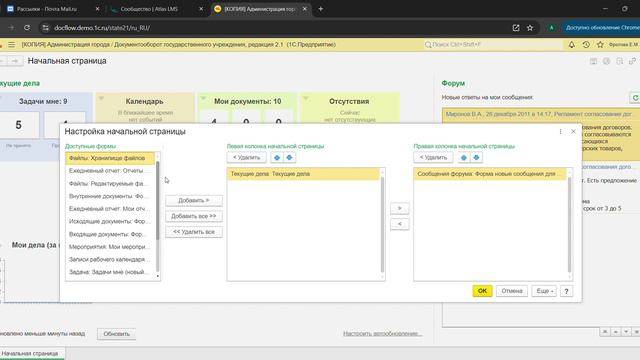Image resolution: width=640 pixels, height=360 pixels.
Task: Select the Исходящие документы list item
Action: click(x=110, y=221)
